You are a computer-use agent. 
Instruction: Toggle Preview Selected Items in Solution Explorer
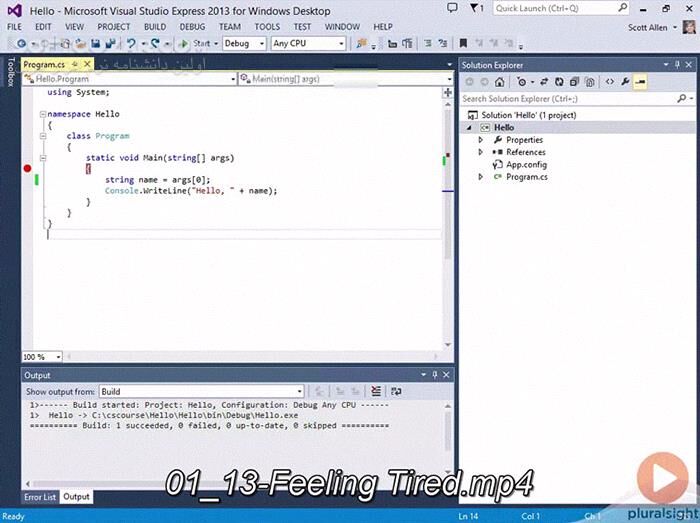[x=640, y=82]
